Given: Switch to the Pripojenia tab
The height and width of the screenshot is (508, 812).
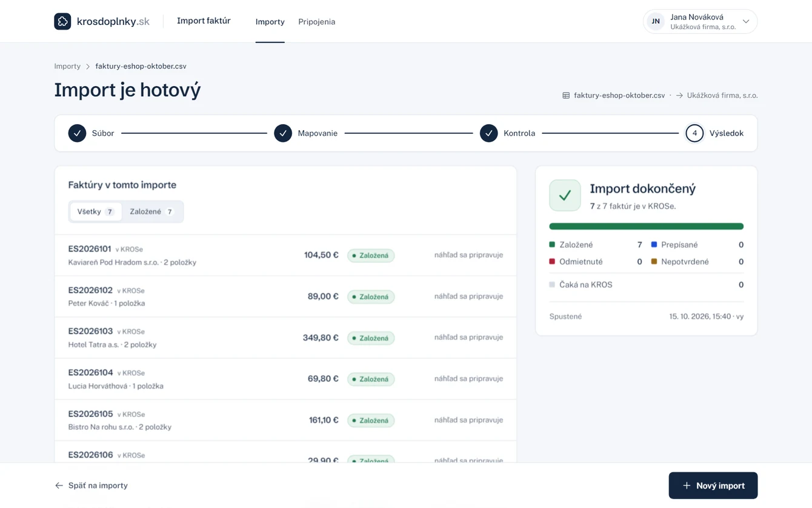Looking at the screenshot, I should point(316,22).
